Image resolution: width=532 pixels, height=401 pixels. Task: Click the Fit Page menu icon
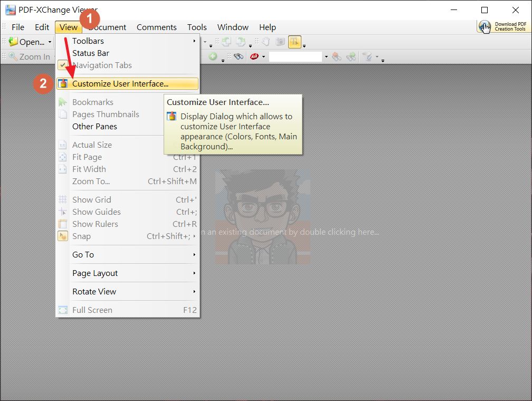tap(63, 157)
